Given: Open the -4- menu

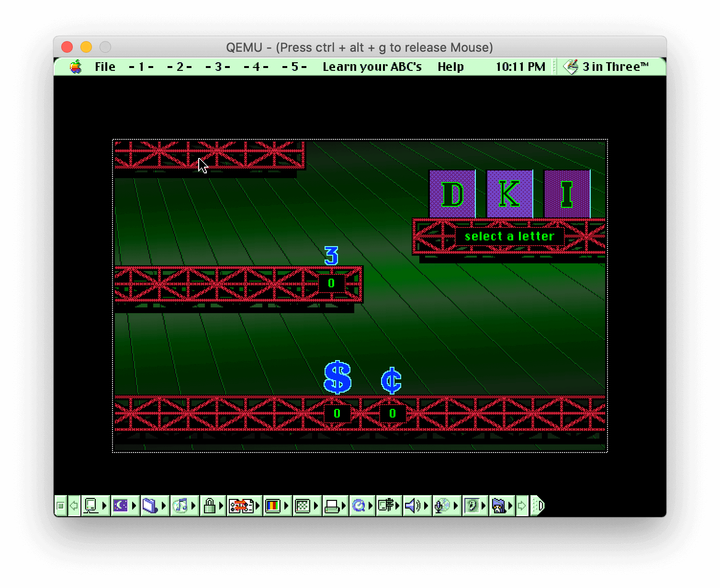Looking at the screenshot, I should [256, 67].
